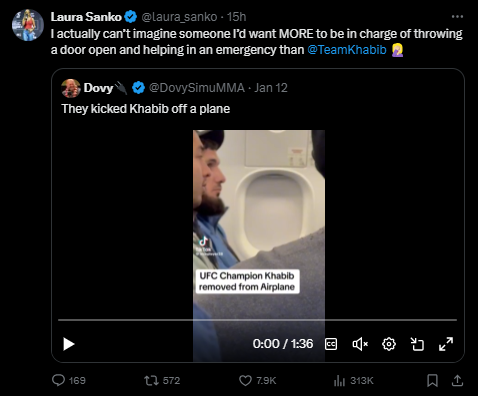
Task: Seek on the video progress bar
Action: tap(257, 320)
